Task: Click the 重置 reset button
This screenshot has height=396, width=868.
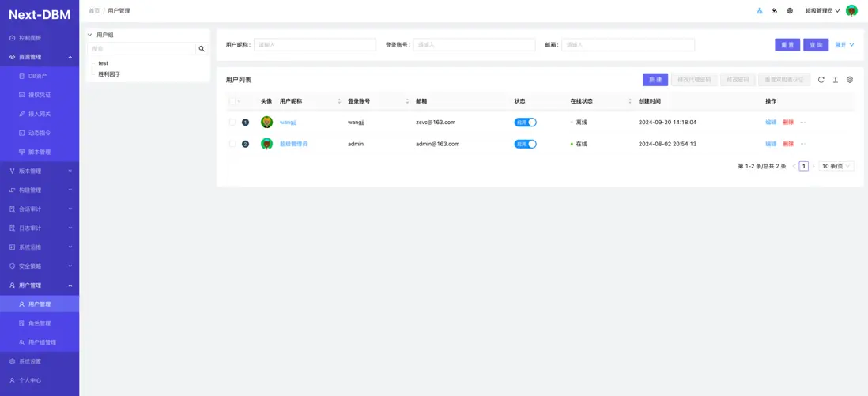Action: [x=787, y=45]
